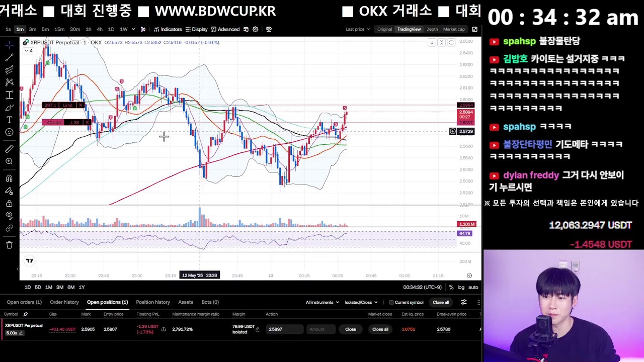
Task: Click the chart pane move-down arrow
Action: point(432,43)
